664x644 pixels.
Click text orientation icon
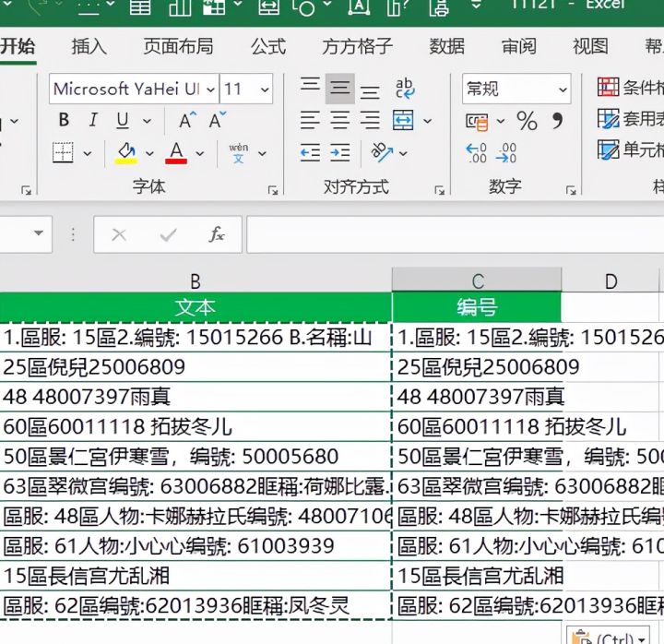tap(382, 152)
